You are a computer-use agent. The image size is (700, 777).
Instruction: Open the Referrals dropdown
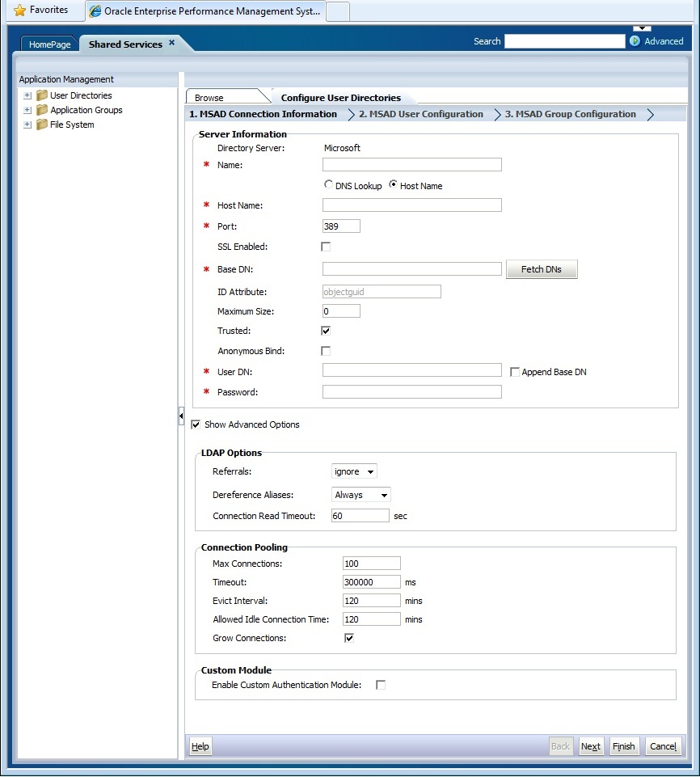pos(354,471)
